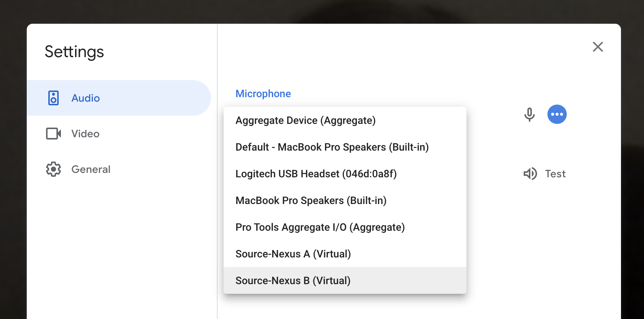Pick Logitech USB Headset (046d:0a8f)
The image size is (644, 319).
click(316, 174)
